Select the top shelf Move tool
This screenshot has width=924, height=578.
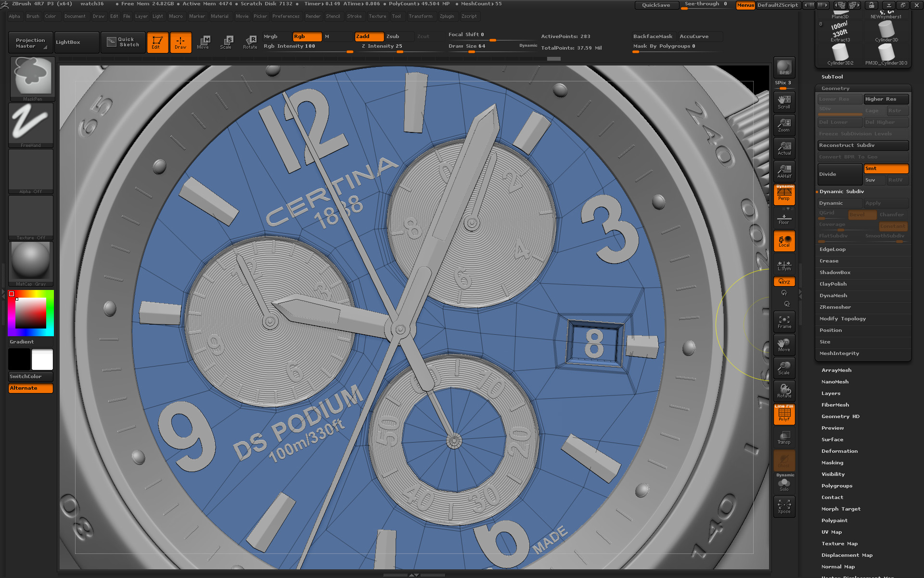pos(204,42)
